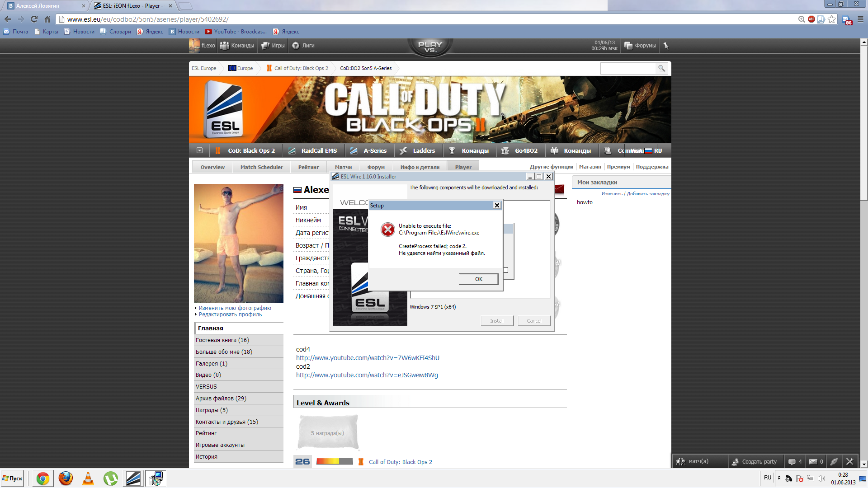Open chat messages icon showing 4

(x=795, y=461)
